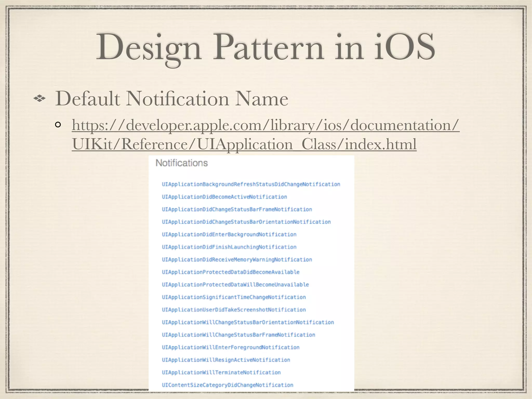Select UIApplicationDidChangeStatusBarFrameNotification link

[237, 209]
